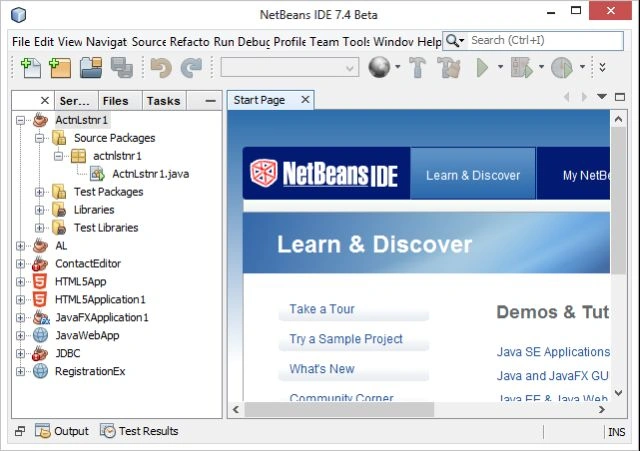Image resolution: width=640 pixels, height=451 pixels.
Task: Click the vertical scrollbar down arrow
Action: pos(618,393)
